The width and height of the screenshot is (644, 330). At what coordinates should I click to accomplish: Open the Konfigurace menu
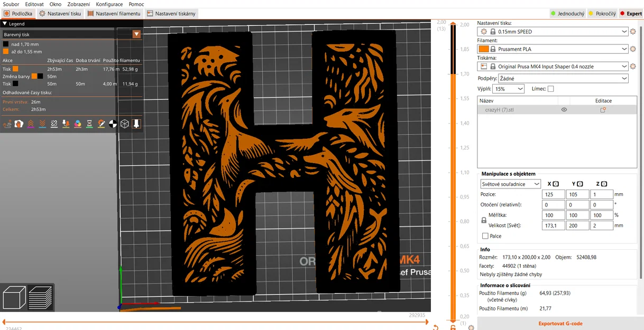(x=109, y=4)
